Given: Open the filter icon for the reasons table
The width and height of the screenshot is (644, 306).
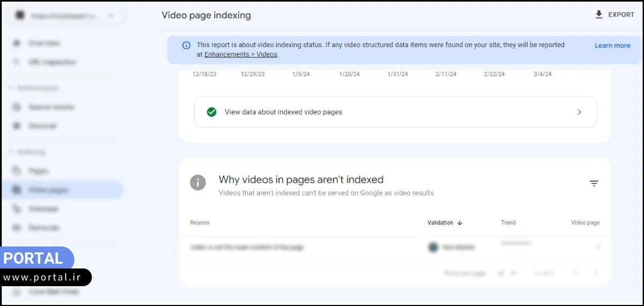Looking at the screenshot, I should click(x=594, y=183).
